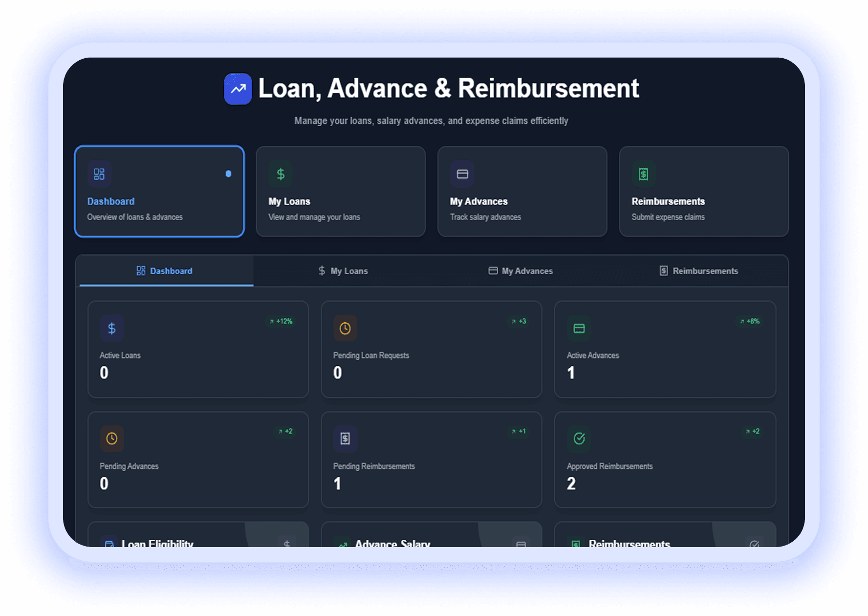
Task: Click the green dollar icon on My Loans card
Action: 281,174
